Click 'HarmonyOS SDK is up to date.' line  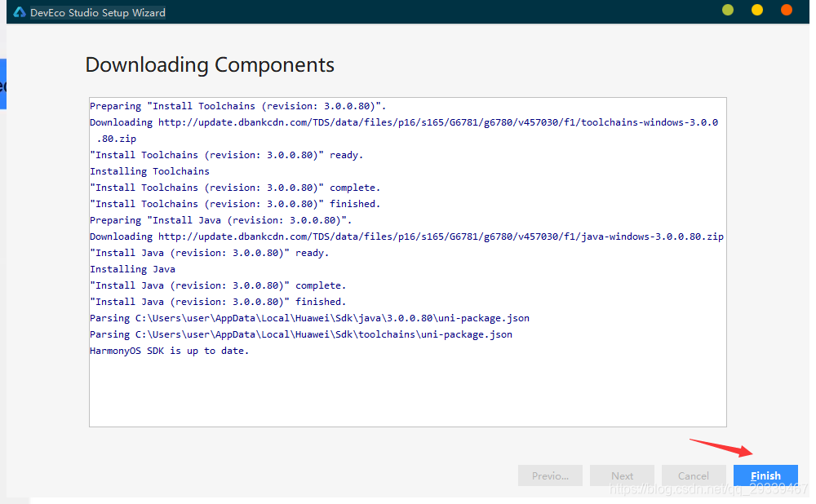169,351
